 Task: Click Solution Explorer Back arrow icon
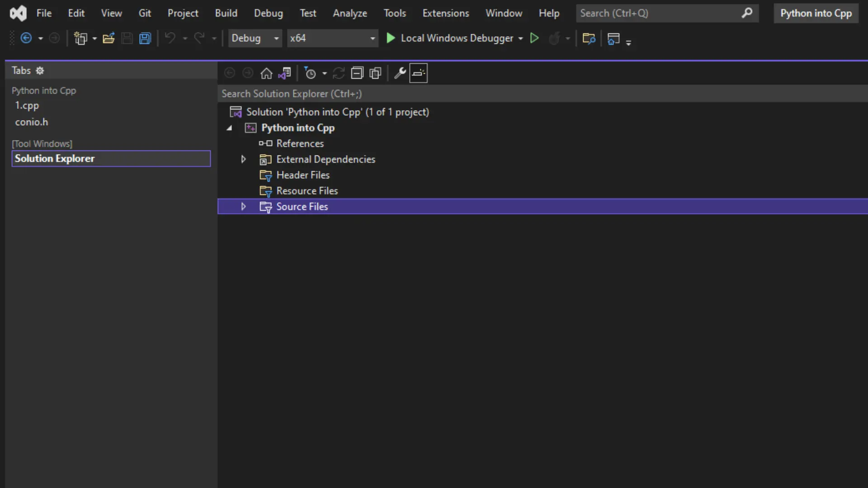coord(230,73)
